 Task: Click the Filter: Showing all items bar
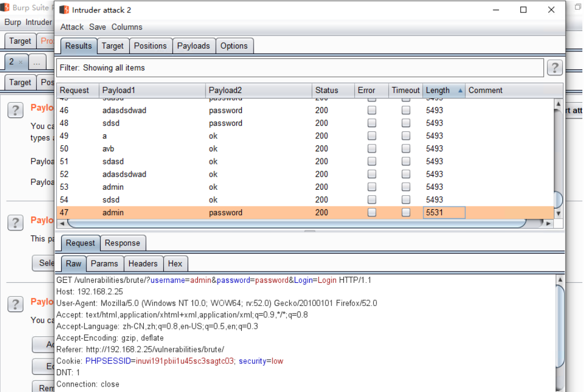[x=300, y=68]
